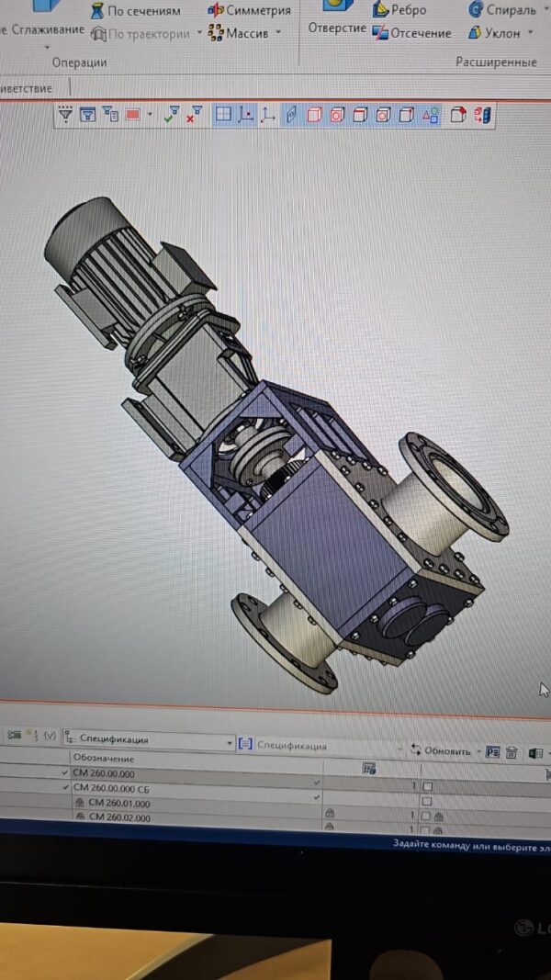Click the Симметрия (mirror) tool
Viewport: 551px width, 980px height.
pos(250,11)
